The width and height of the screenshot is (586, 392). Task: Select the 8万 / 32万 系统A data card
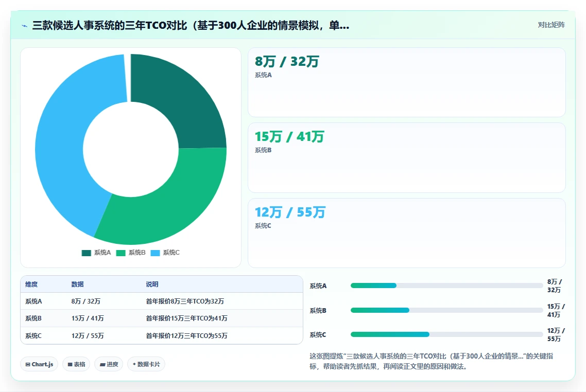tap(407, 82)
